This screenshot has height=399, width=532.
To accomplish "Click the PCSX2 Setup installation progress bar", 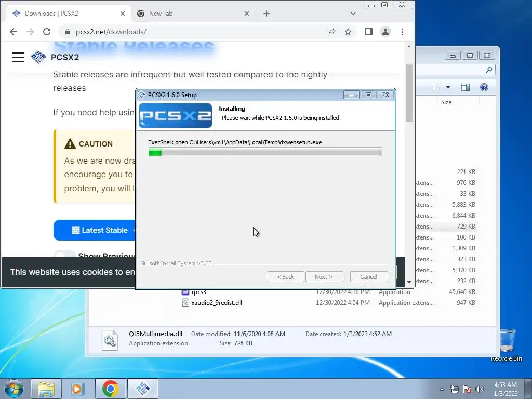I will pyautogui.click(x=265, y=152).
